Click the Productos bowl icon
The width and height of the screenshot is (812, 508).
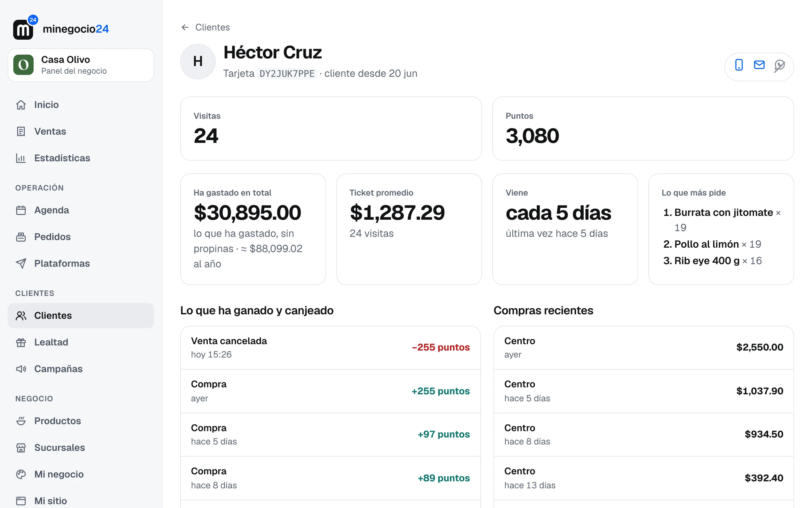coord(21,421)
